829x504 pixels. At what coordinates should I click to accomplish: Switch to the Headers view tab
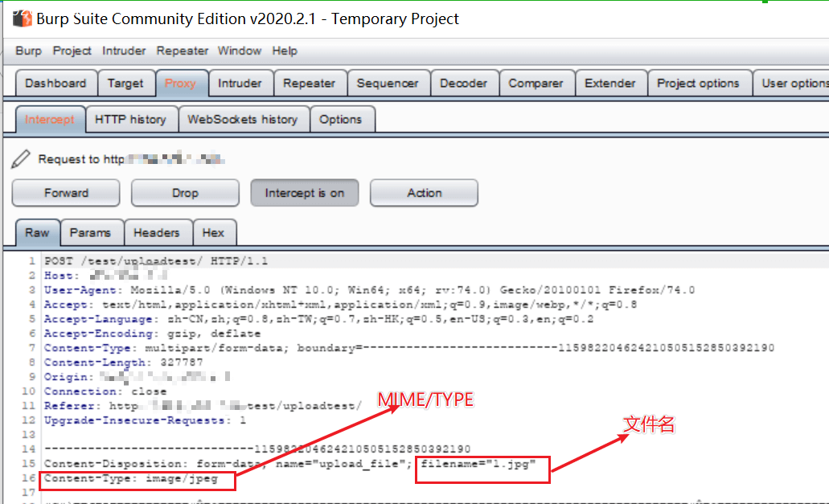(157, 232)
